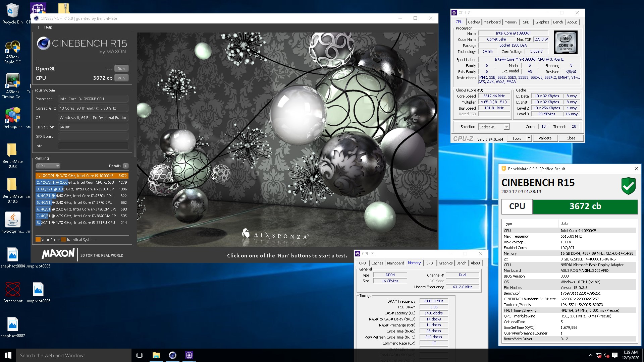Run the OpenGL benchmark
Image resolution: width=644 pixels, height=362 pixels.
121,68
